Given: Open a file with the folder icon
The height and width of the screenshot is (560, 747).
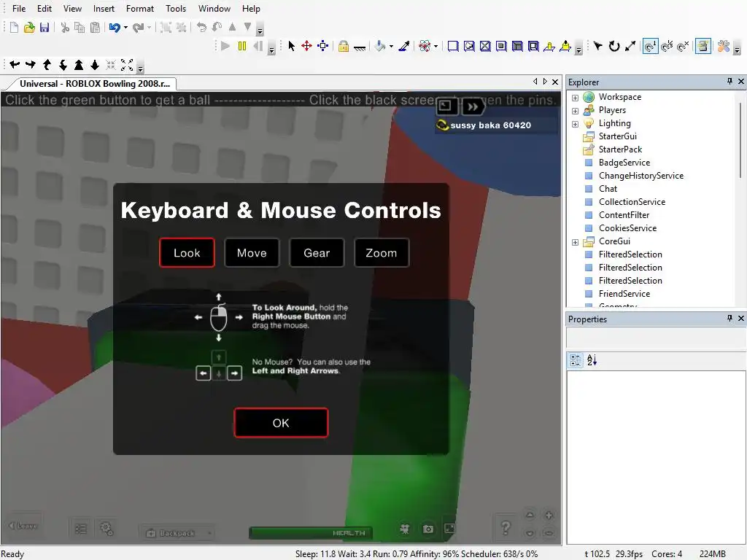Looking at the screenshot, I should tap(29, 28).
